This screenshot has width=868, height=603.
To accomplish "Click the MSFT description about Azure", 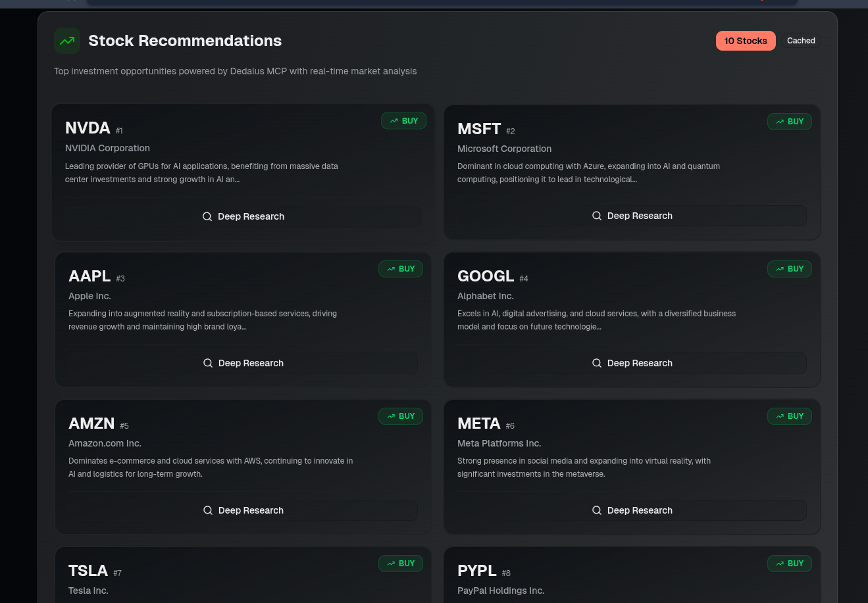I will (588, 173).
